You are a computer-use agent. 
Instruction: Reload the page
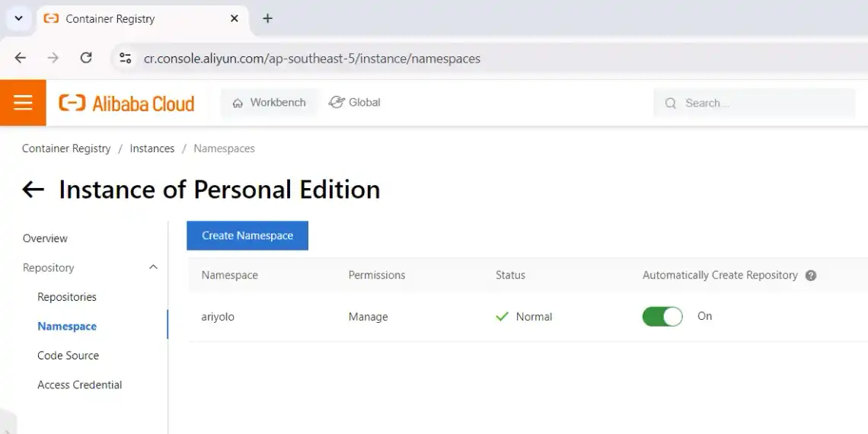86,58
